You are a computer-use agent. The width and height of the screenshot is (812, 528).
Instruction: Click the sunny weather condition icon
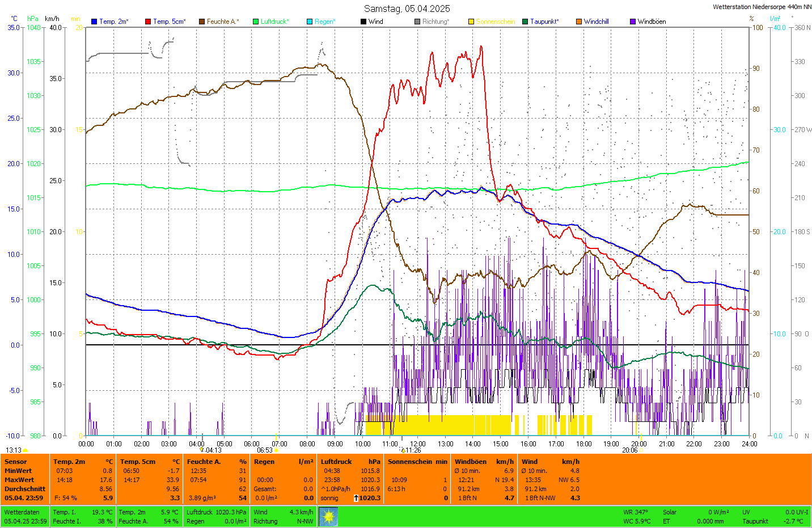pos(328,517)
